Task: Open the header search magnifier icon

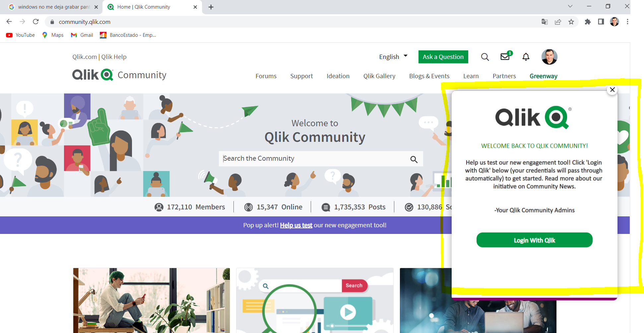Action: (x=485, y=57)
